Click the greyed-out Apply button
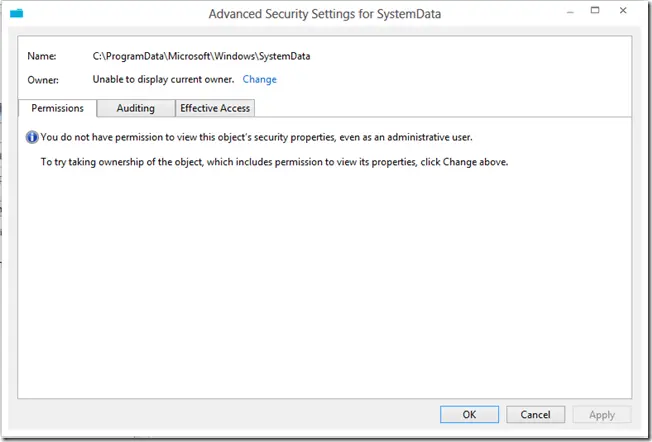 point(601,414)
